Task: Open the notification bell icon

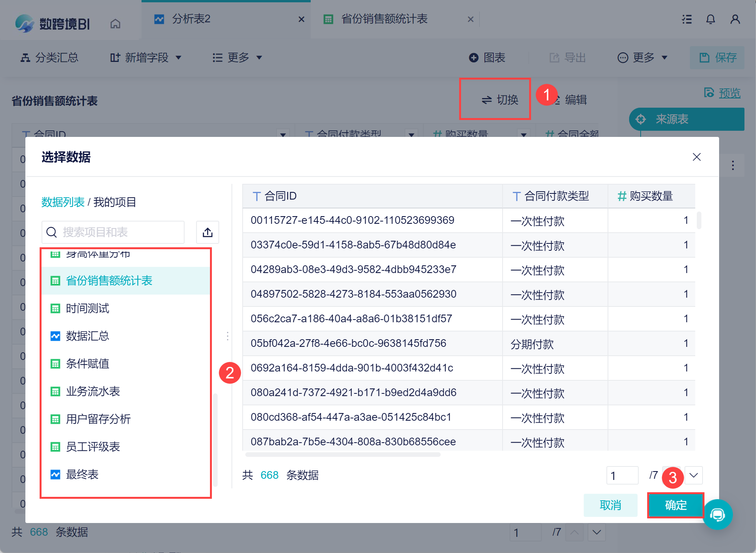Action: [711, 19]
